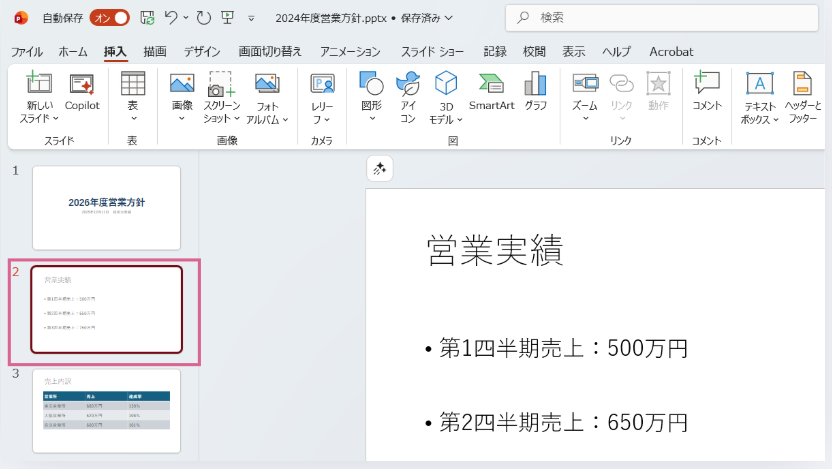Select slide 3 売上内訳 thumbnail
Screen dimensions: 832x469
[x=106, y=409]
